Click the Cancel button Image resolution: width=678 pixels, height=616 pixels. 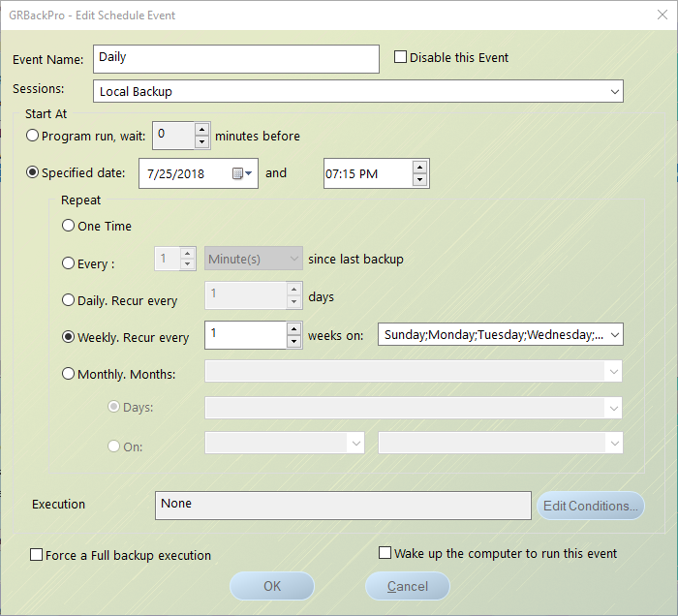click(408, 586)
